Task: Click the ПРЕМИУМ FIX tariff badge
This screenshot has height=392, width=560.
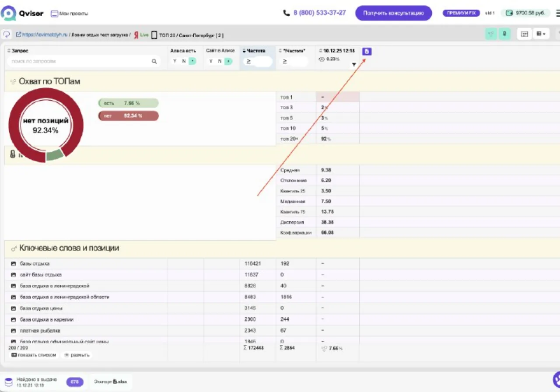Action: pos(462,13)
